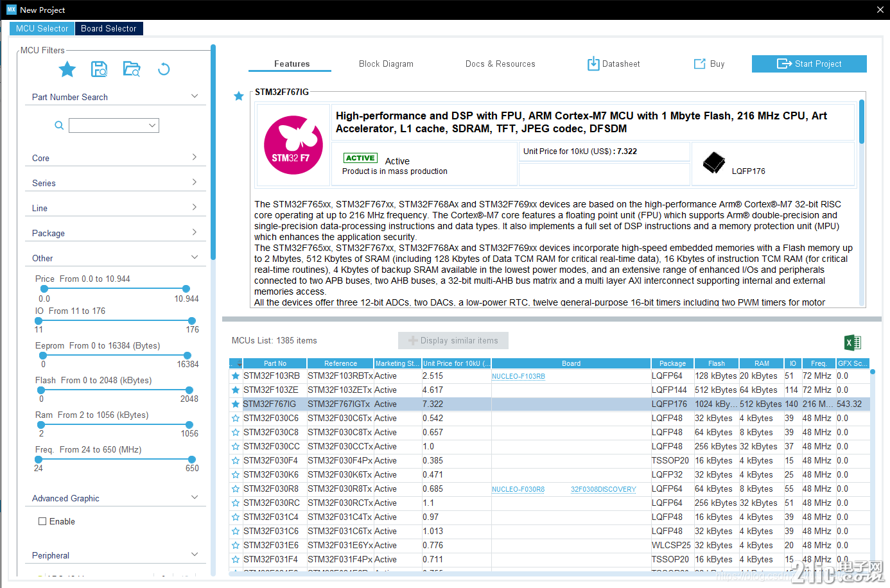The width and height of the screenshot is (890, 588).
Task: Click Flash maximum slider handle
Action: point(189,390)
